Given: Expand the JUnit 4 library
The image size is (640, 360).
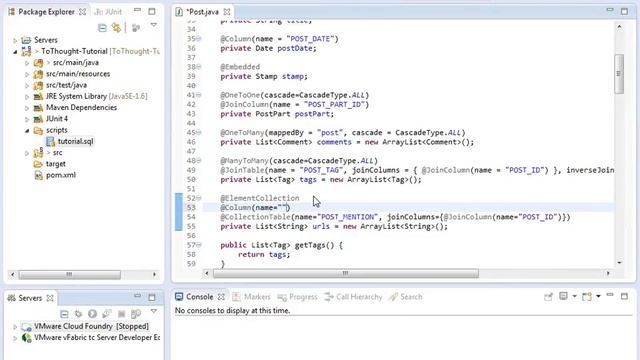Looking at the screenshot, I should click(x=27, y=120).
